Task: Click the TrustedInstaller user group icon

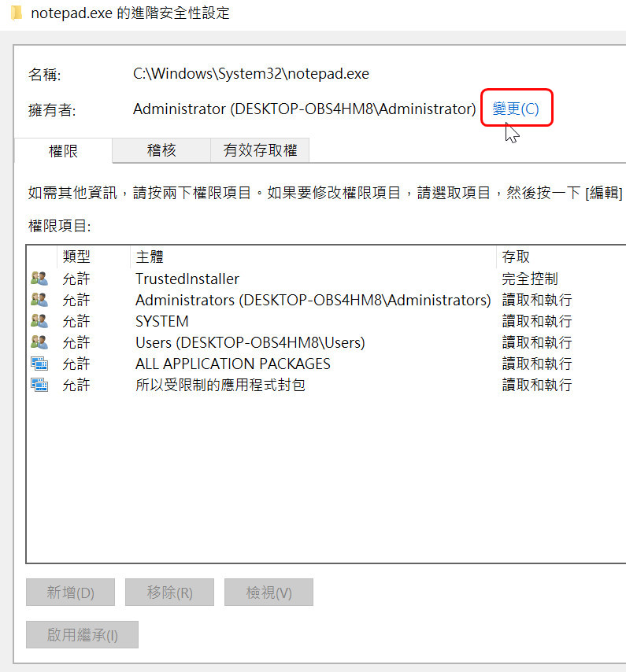Action: [x=39, y=279]
